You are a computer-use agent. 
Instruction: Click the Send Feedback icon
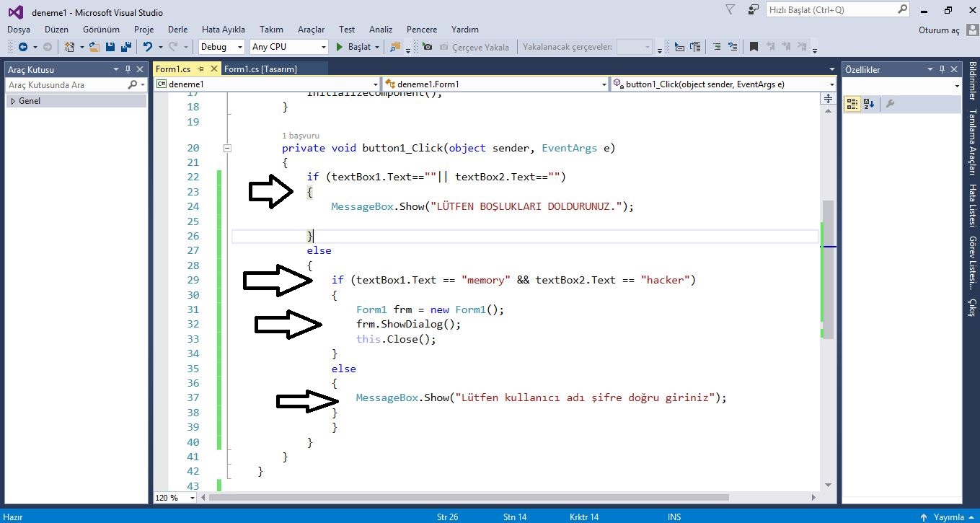pos(754,10)
